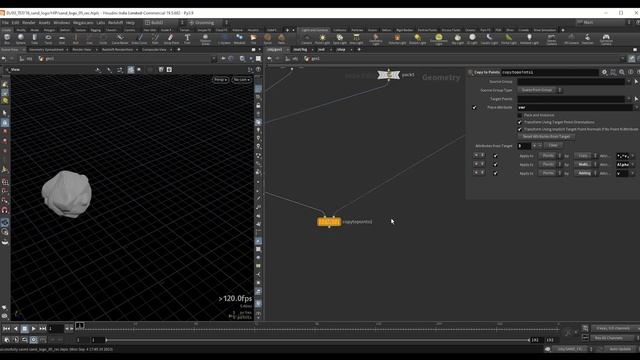Click the Target Points input field
This screenshot has height=360, width=640.
click(x=571, y=99)
